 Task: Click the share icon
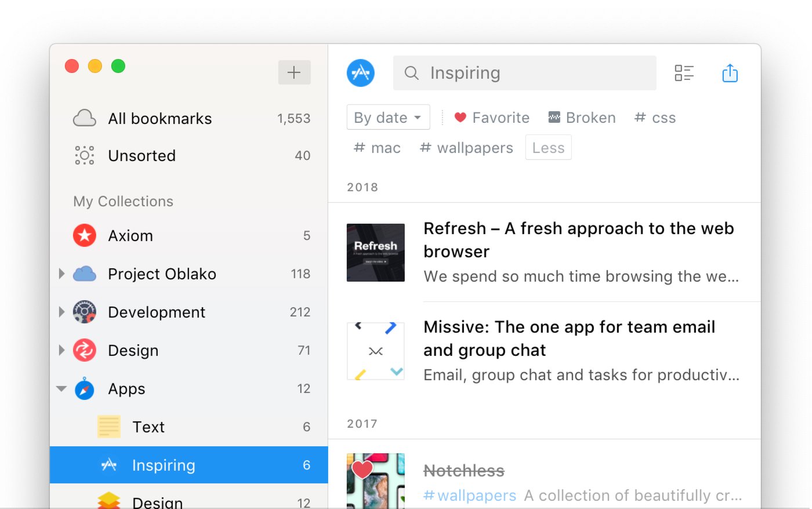730,73
